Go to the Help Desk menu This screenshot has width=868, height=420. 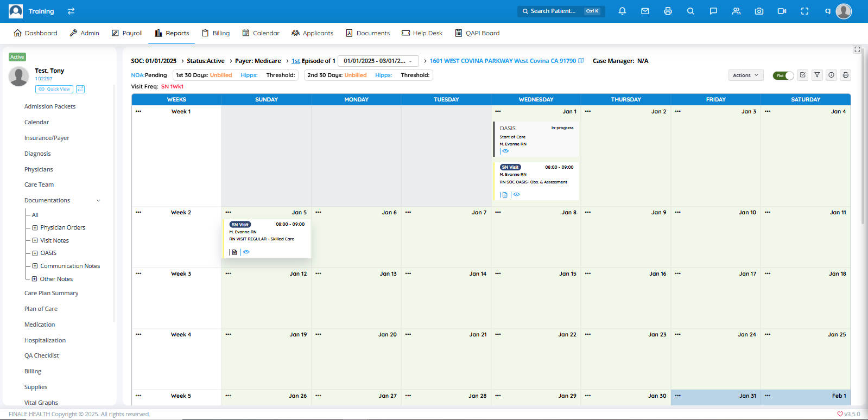(422, 33)
